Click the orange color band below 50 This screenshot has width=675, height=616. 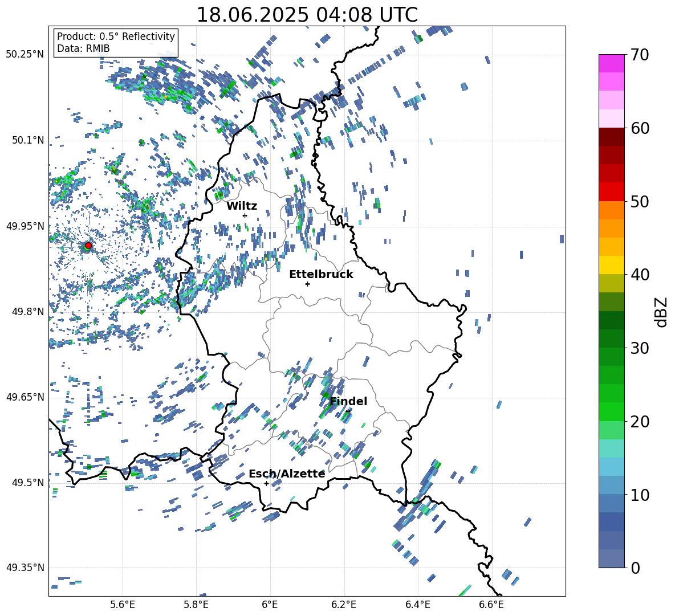(611, 210)
